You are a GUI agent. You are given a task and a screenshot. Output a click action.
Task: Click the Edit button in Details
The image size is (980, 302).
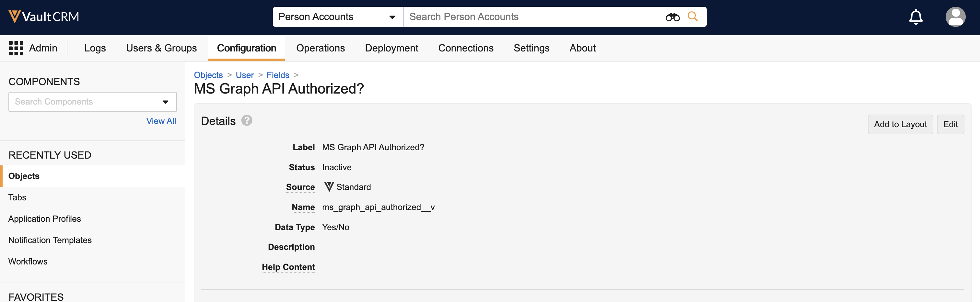(x=950, y=125)
